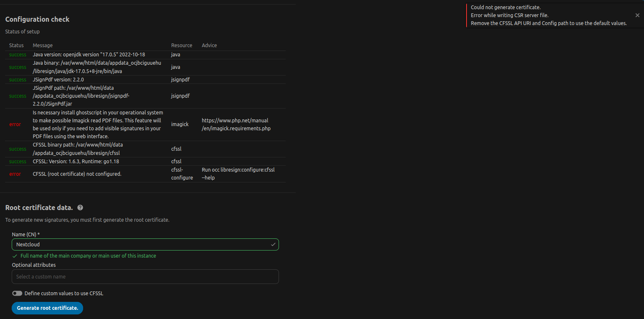Open the Root certificate data help icon
Viewport: 644px width, 319px height.
click(x=80, y=208)
